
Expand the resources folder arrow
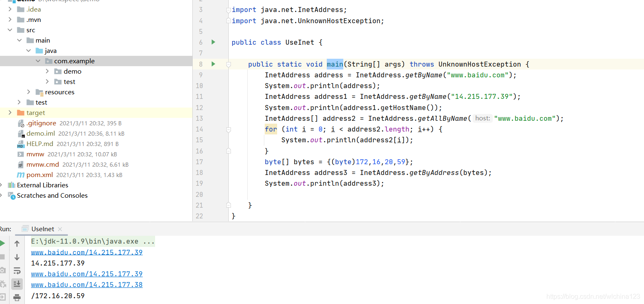(x=29, y=92)
